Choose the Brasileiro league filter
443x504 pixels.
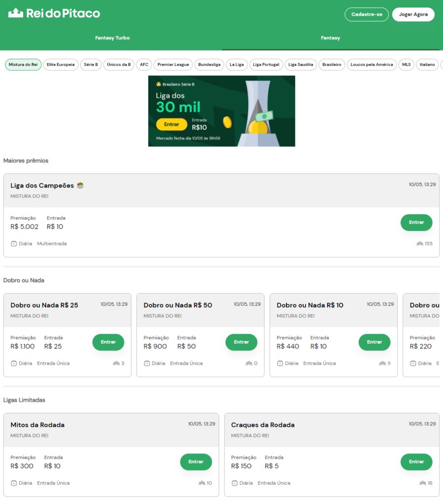(332, 64)
